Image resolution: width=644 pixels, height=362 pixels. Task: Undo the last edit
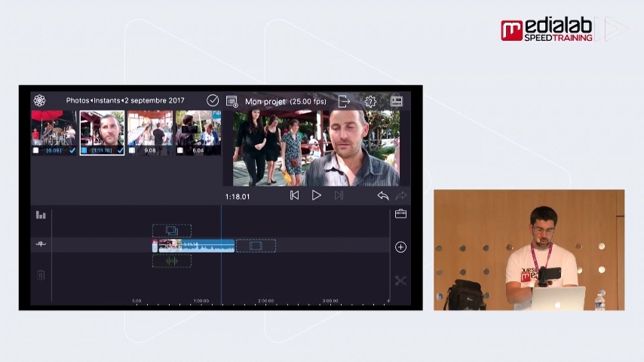tap(382, 195)
